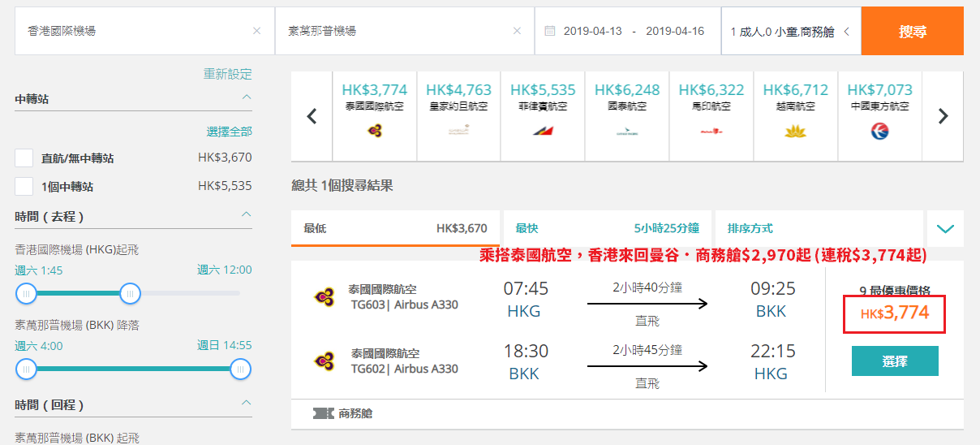980x445 pixels.
Task: Click the 2小時45分鐘 duration text
Action: [x=647, y=350]
